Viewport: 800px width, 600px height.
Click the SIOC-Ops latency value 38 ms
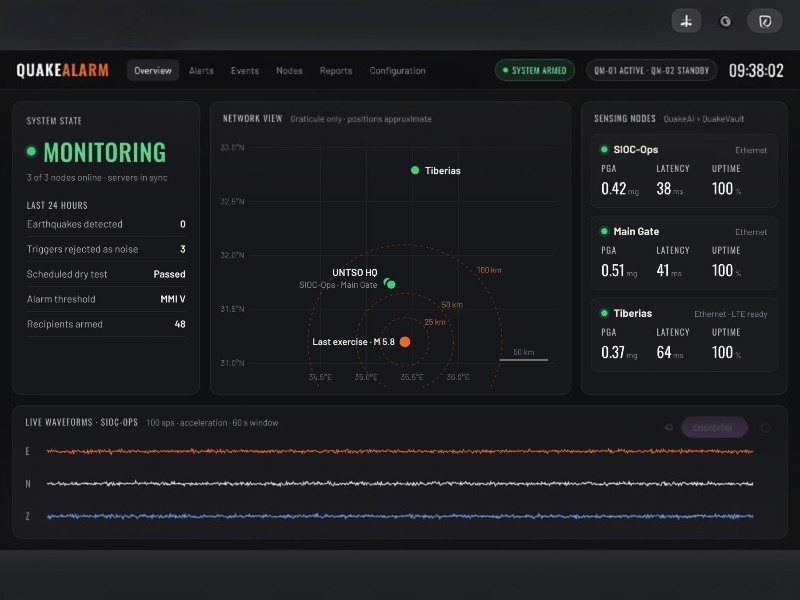pyautogui.click(x=669, y=189)
